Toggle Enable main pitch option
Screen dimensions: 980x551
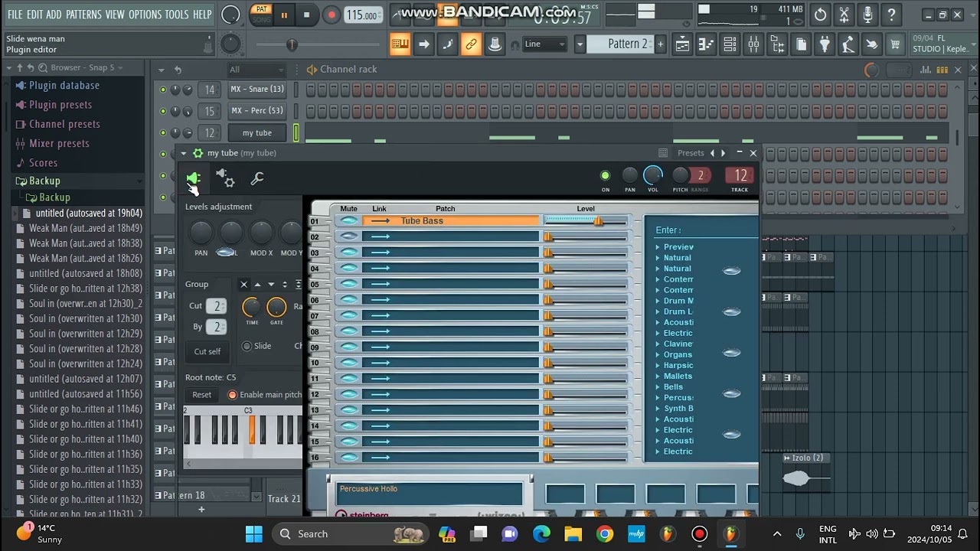click(233, 395)
